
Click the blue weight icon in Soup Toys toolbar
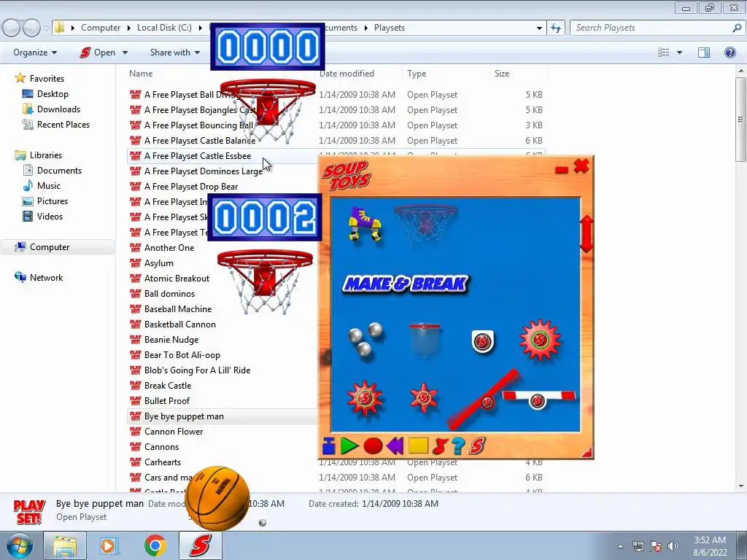[x=328, y=446]
